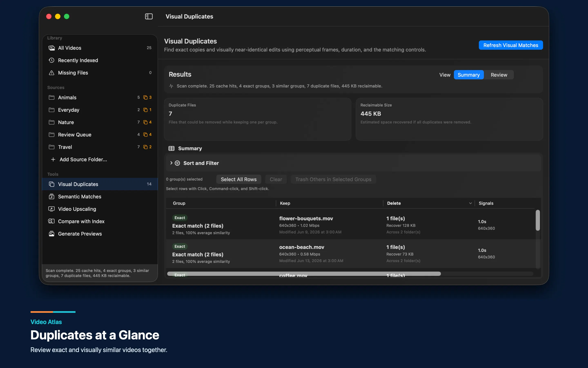Click the Nature duplicate count badge icon
This screenshot has height=368, width=588.
click(x=145, y=122)
